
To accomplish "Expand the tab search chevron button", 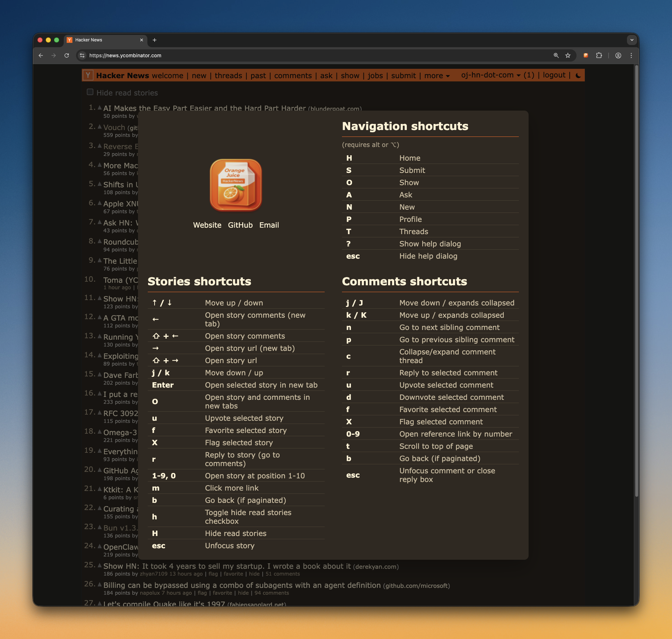I will (x=632, y=40).
